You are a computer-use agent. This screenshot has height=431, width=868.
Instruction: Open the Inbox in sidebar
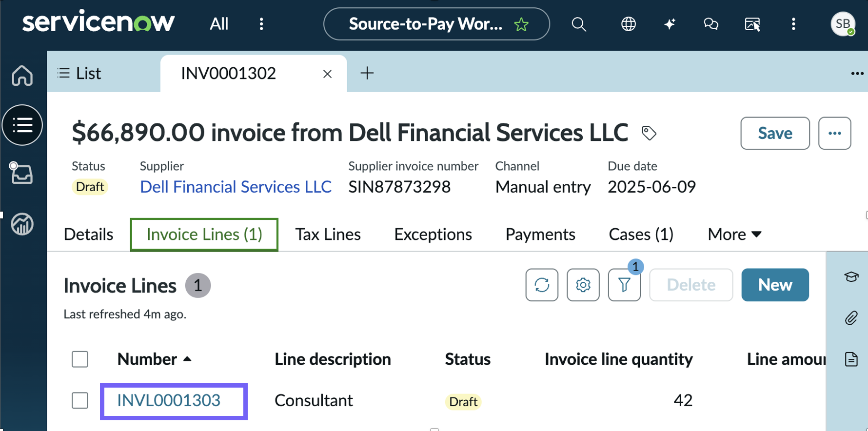[x=21, y=173]
